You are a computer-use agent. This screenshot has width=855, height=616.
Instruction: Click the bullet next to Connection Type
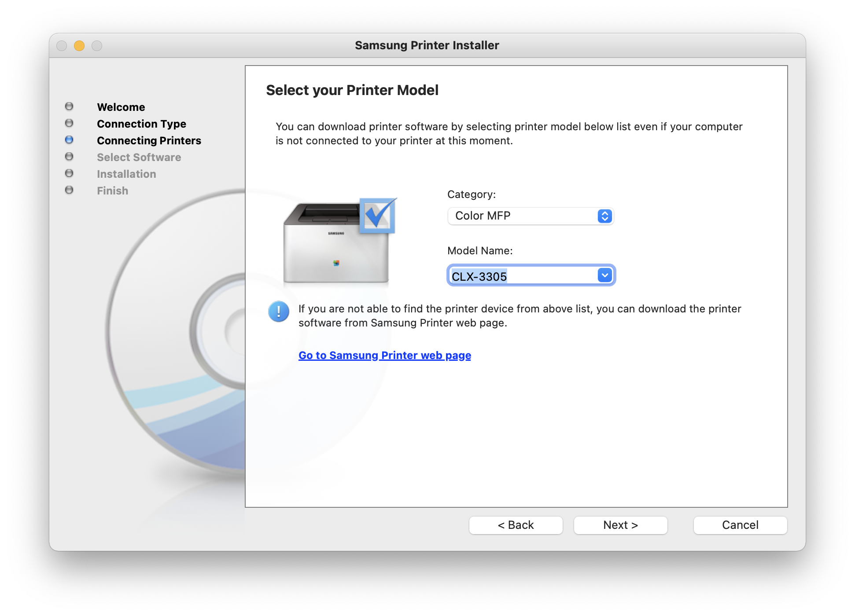[69, 123]
